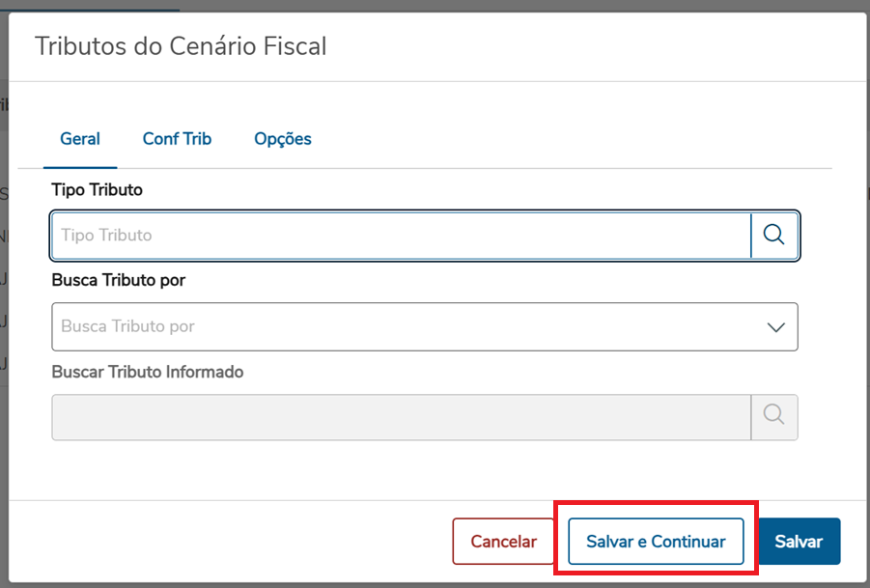The width and height of the screenshot is (870, 588).
Task: Open the Conf Trib tab
Action: click(177, 139)
